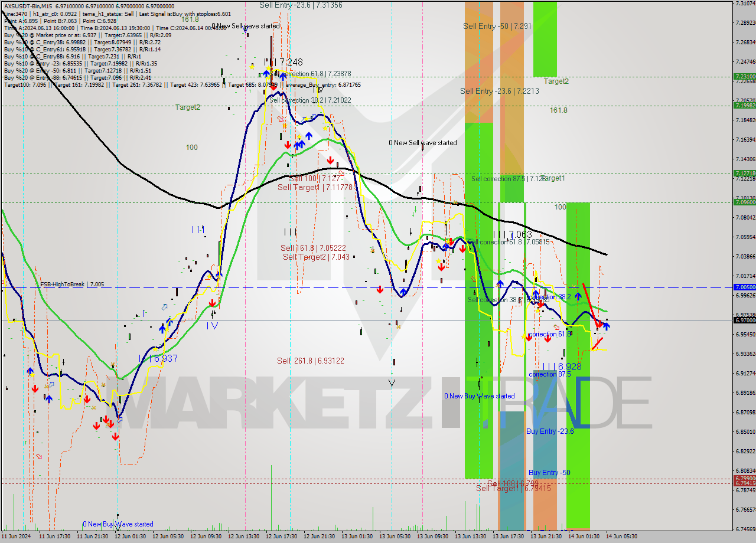This screenshot has width=756, height=543.
Task: Click the red 6.79900 price tag on the axis
Action: tap(744, 478)
